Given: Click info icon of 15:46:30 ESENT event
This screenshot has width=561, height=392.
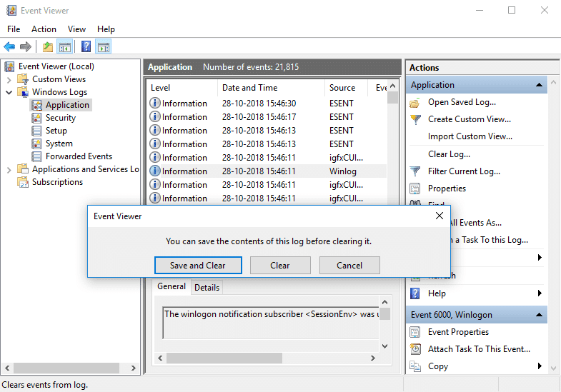Looking at the screenshot, I should pos(154,103).
